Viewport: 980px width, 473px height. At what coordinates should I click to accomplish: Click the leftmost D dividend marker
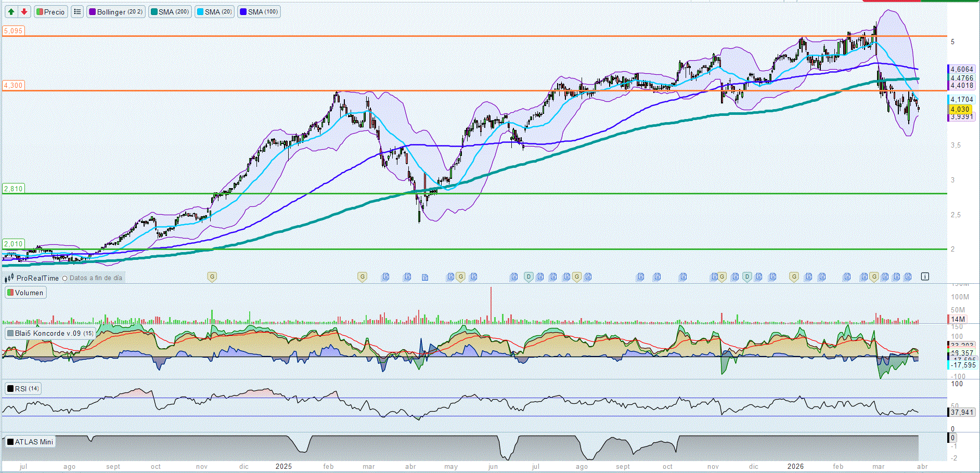click(528, 277)
